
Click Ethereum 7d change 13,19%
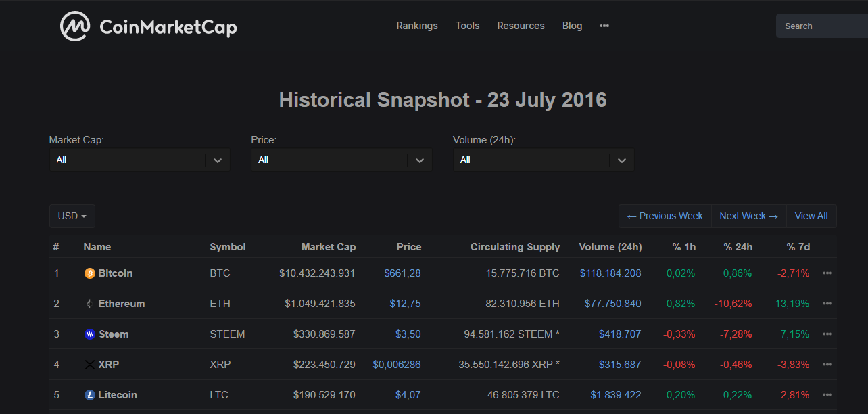[x=792, y=304]
